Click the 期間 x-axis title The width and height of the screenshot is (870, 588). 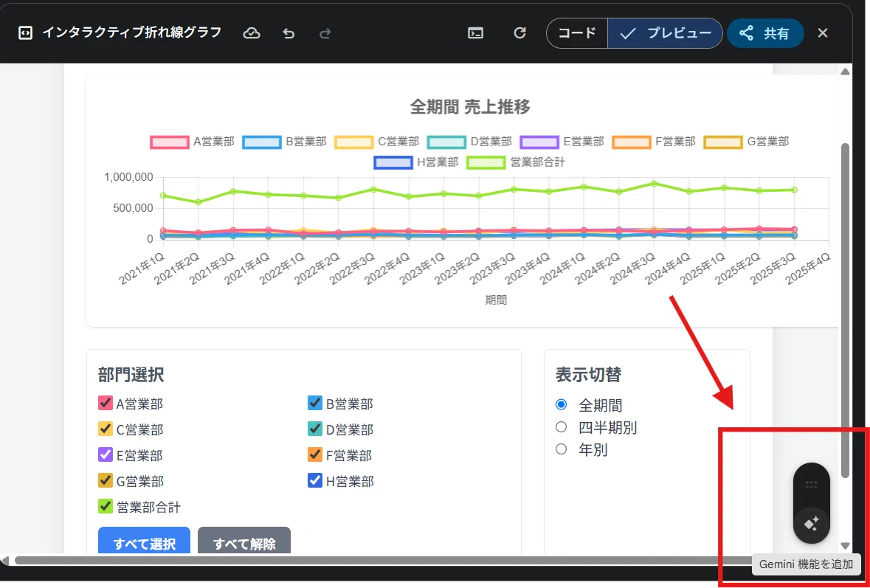pyautogui.click(x=496, y=300)
